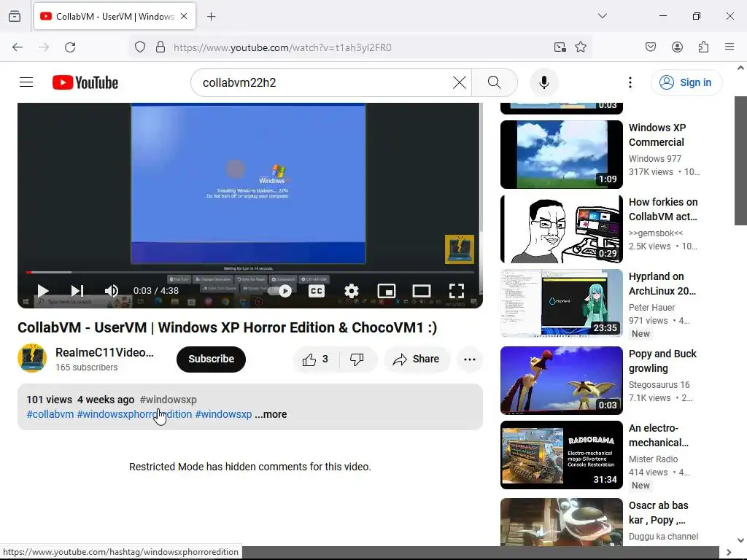Image resolution: width=747 pixels, height=560 pixels.
Task: Open picture-in-picture icon in address bar
Action: point(560,47)
